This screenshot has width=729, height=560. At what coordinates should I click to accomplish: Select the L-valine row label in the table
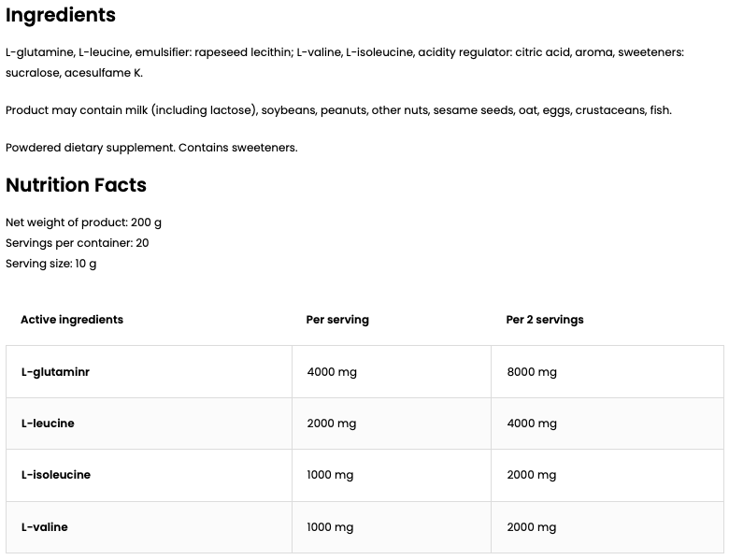[x=45, y=527]
